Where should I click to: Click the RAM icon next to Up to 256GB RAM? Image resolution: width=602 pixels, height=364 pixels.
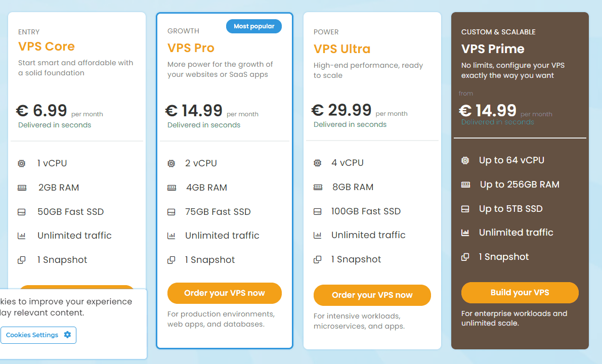tap(465, 185)
